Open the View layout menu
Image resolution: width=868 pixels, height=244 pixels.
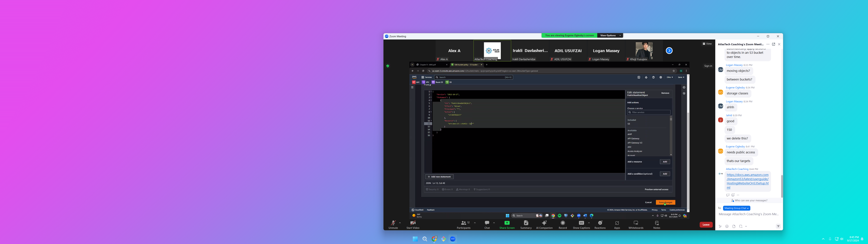707,44
